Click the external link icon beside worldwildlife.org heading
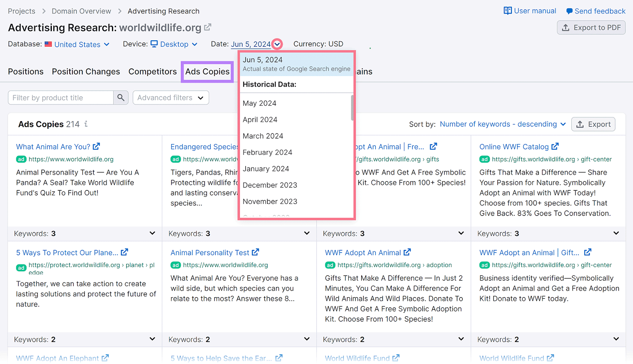The width and height of the screenshot is (633, 364). click(208, 27)
